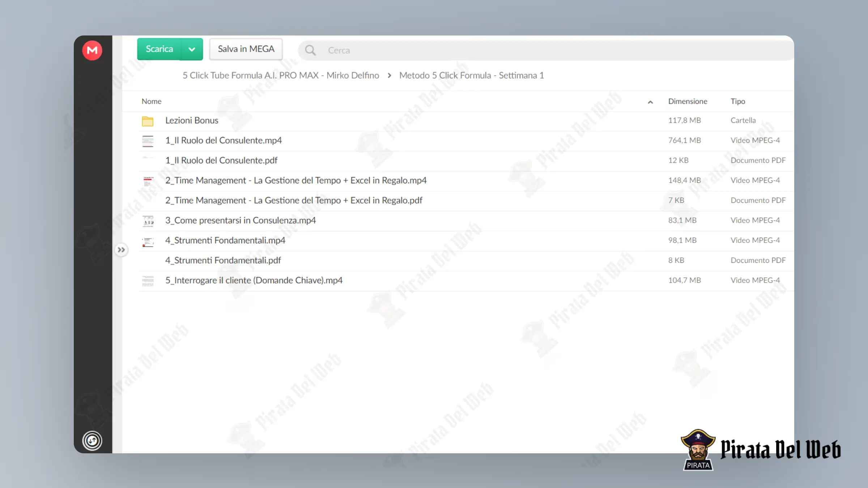868x488 pixels.
Task: Open the Scarica dropdown arrow
Action: [192, 49]
